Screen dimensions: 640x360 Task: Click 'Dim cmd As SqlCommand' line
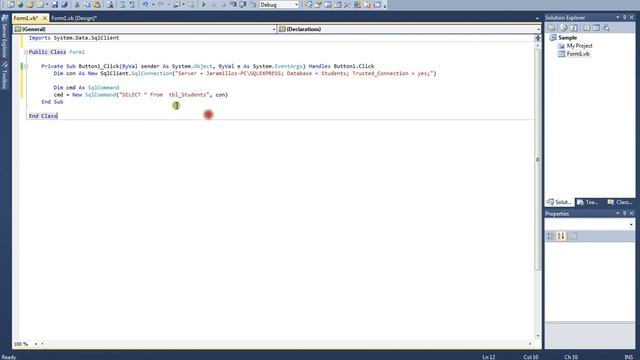tap(86, 87)
